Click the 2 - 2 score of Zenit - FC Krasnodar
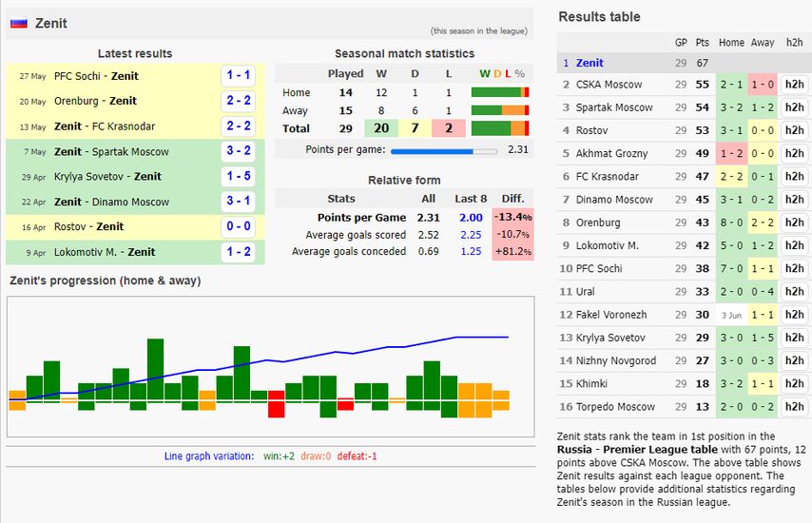 pos(239,126)
